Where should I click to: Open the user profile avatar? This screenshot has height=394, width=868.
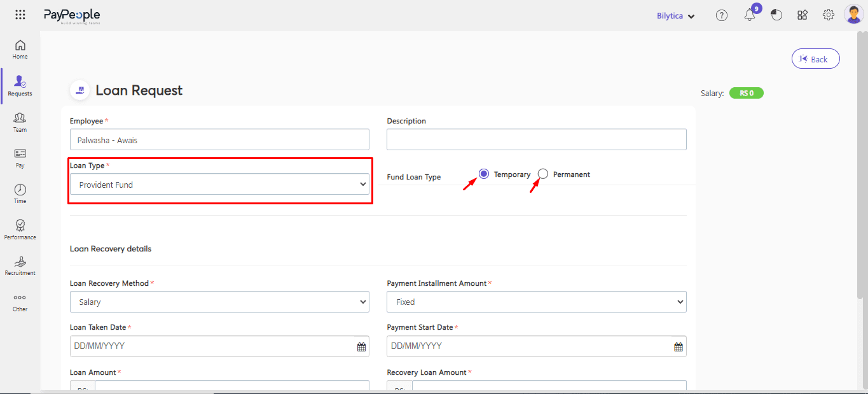point(853,15)
